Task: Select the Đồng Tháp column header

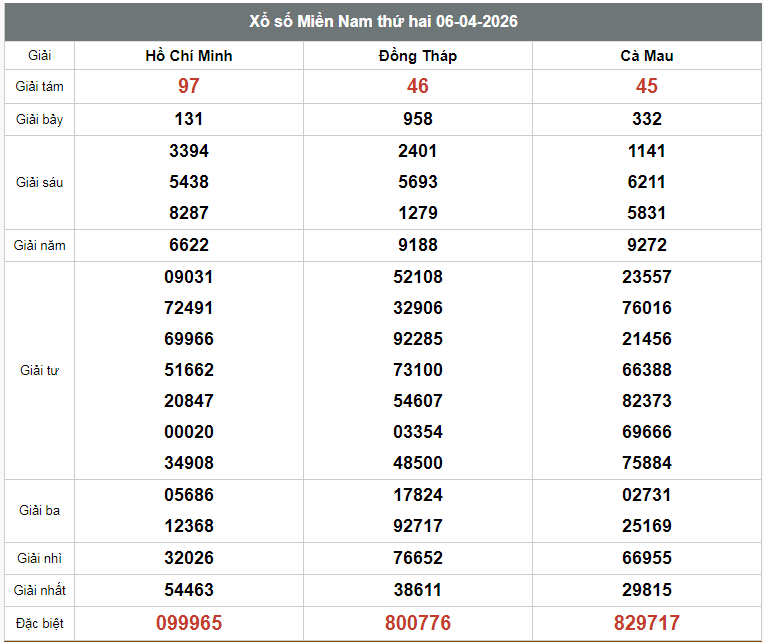Action: 418,56
